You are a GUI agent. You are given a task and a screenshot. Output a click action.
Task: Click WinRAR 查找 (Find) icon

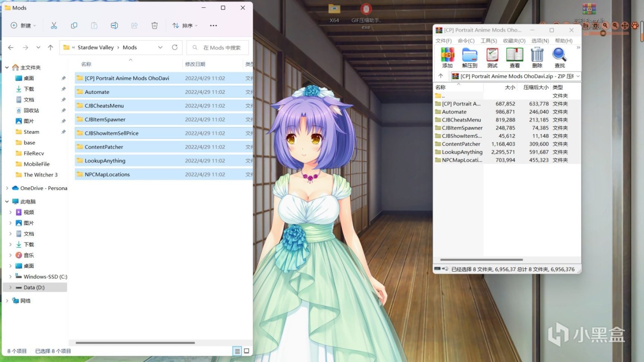coord(560,58)
